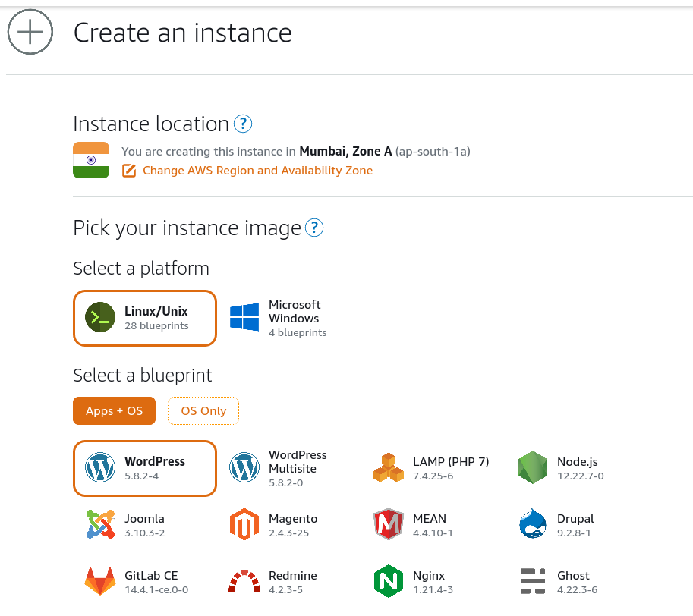Choose the GitLab CE blueprint name
Viewport: 693px width, 616px height.
coord(151,575)
